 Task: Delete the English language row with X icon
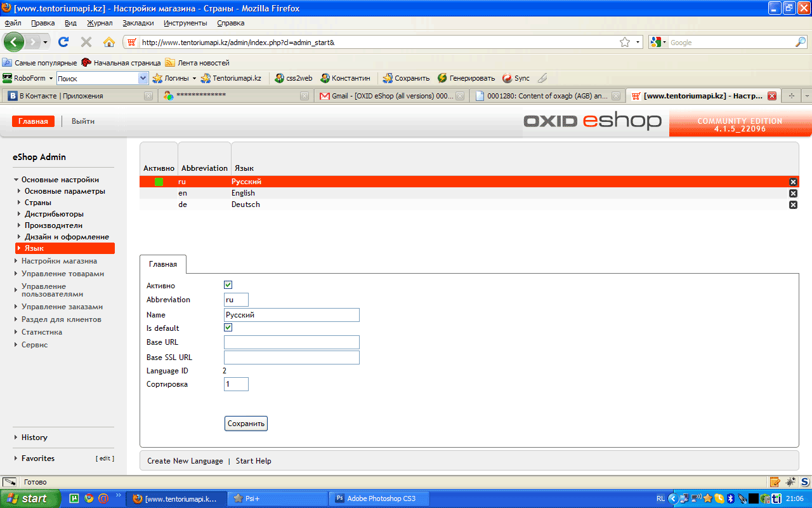coord(793,193)
